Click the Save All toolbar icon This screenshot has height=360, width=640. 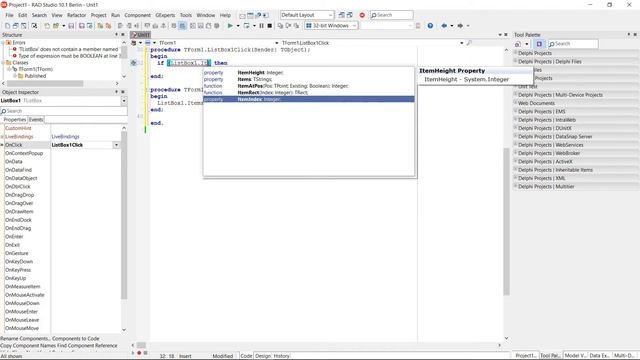click(x=82, y=26)
